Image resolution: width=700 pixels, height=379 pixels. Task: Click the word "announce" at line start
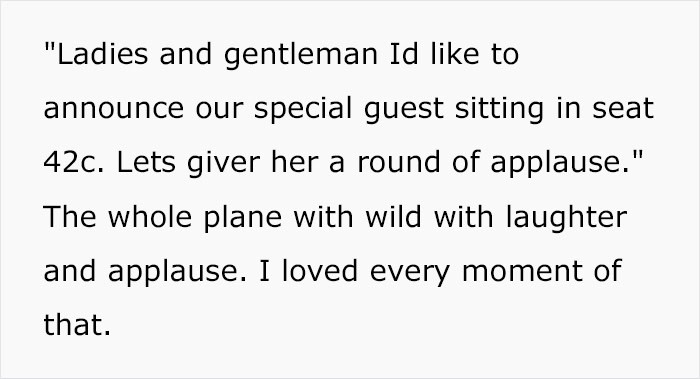(113, 110)
